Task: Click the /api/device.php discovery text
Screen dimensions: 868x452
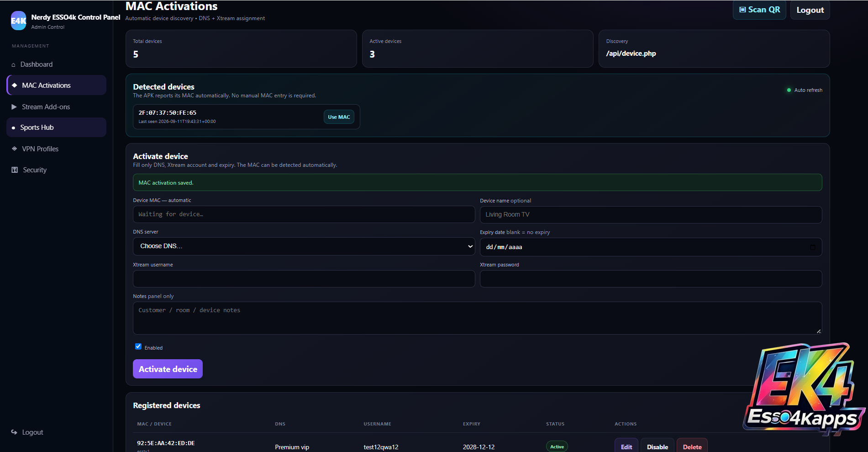Action: [631, 53]
